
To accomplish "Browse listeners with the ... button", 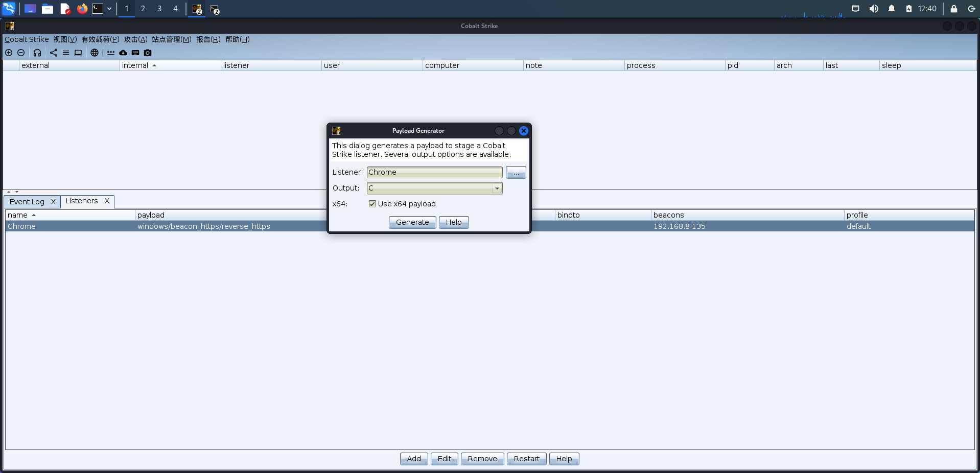I will click(x=516, y=172).
